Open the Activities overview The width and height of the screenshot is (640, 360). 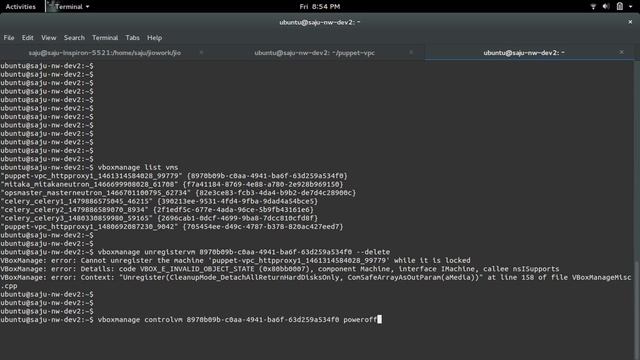click(x=20, y=7)
